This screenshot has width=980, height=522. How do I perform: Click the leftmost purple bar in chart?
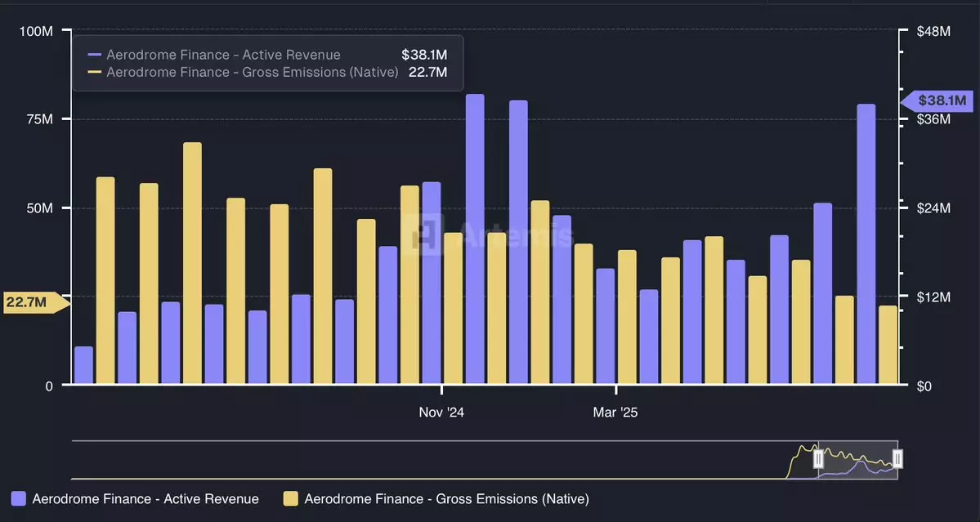83,365
